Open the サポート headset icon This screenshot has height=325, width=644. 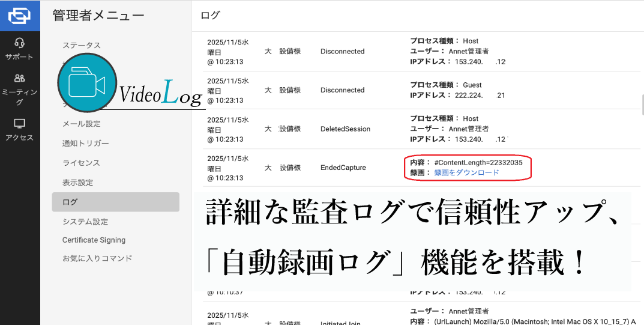[x=19, y=43]
